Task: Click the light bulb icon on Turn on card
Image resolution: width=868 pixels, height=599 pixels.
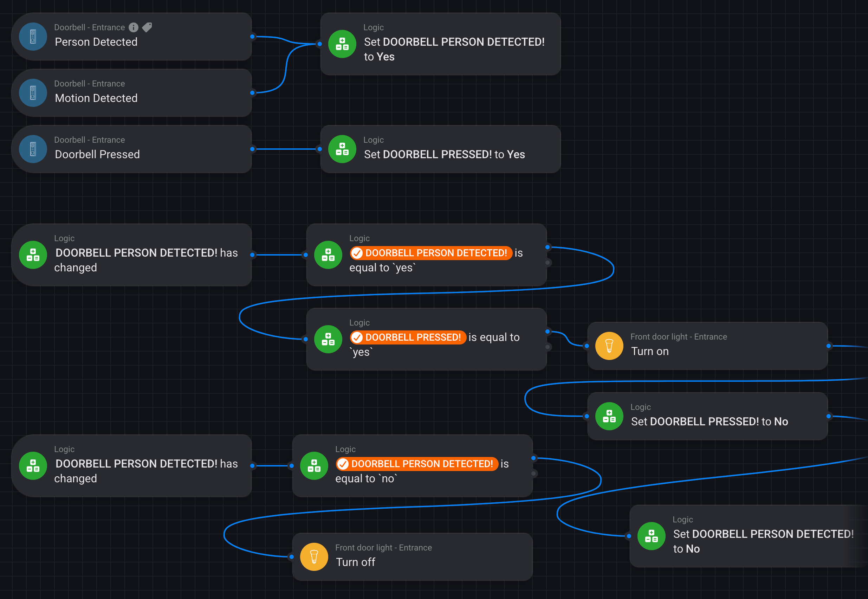Action: tap(609, 346)
